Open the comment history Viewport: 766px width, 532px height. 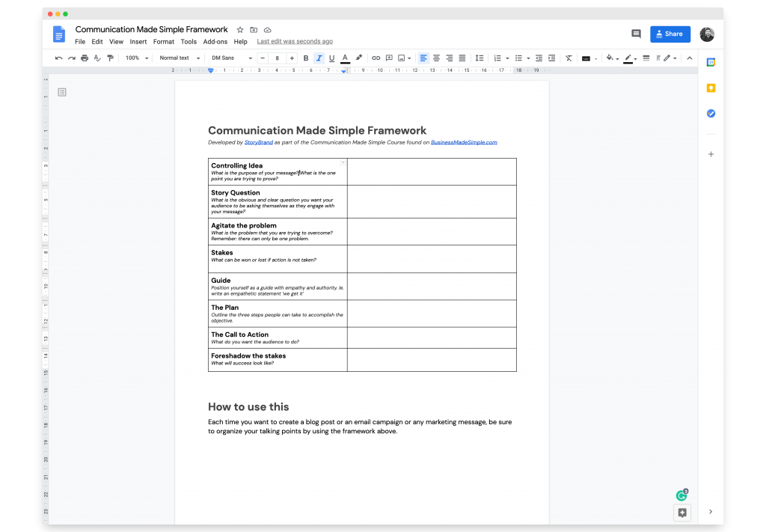click(636, 34)
